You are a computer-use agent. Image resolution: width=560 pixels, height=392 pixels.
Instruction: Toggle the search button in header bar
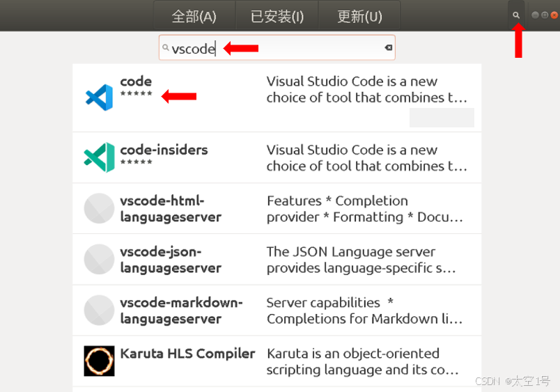[x=516, y=15]
